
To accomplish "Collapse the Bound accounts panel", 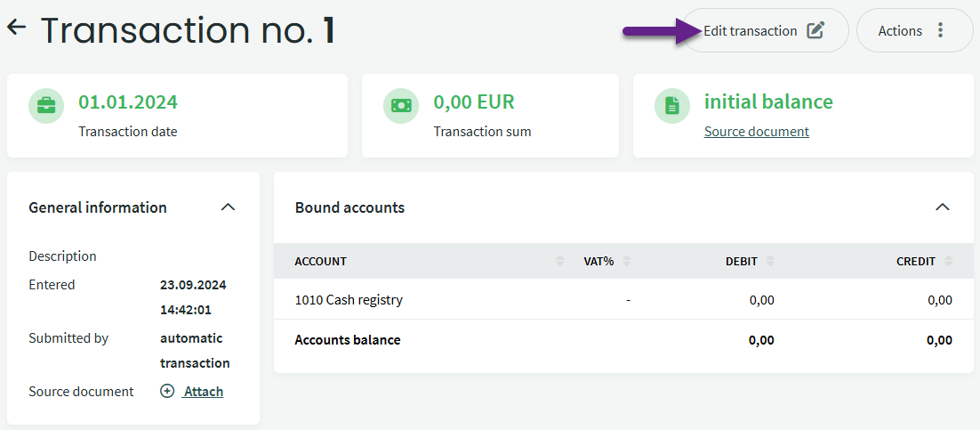I will tap(943, 207).
